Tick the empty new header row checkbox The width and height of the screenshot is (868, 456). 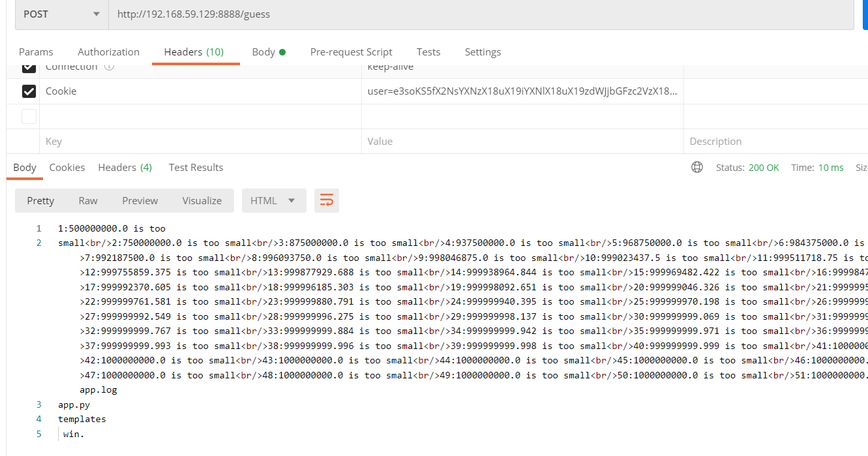(29, 116)
